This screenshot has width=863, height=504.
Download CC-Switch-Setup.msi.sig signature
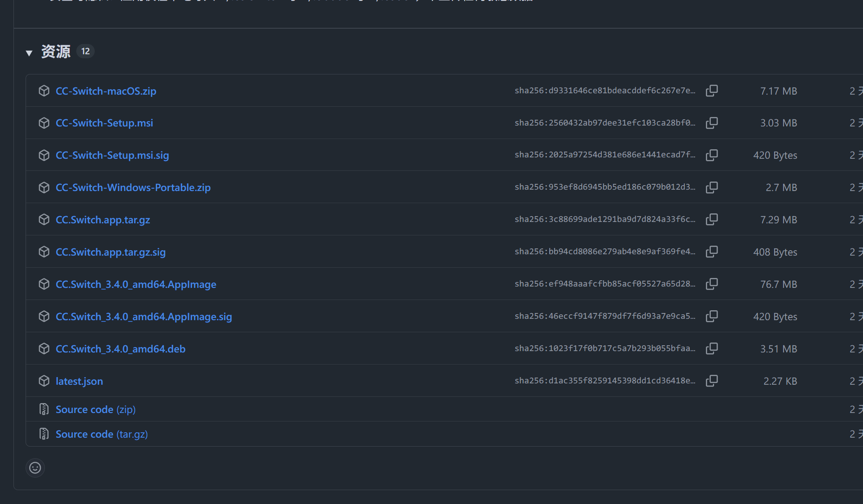[x=112, y=156]
